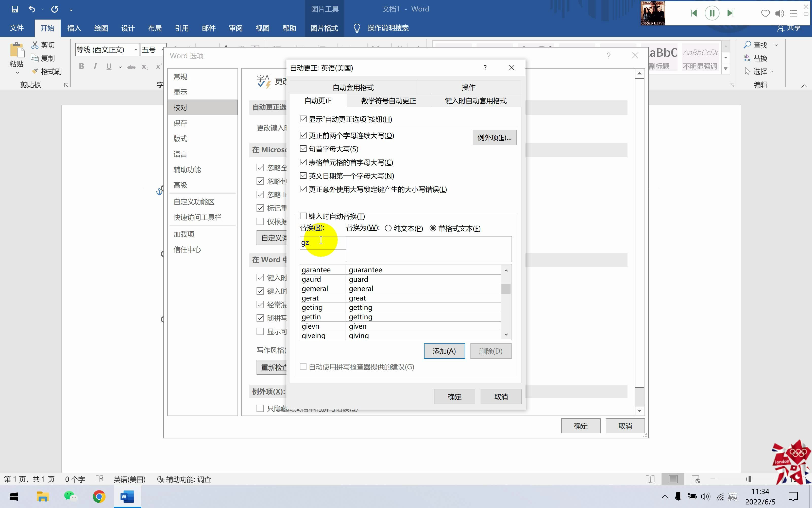812x508 pixels.
Task: Toggle Strikethrough abc button
Action: [131, 67]
